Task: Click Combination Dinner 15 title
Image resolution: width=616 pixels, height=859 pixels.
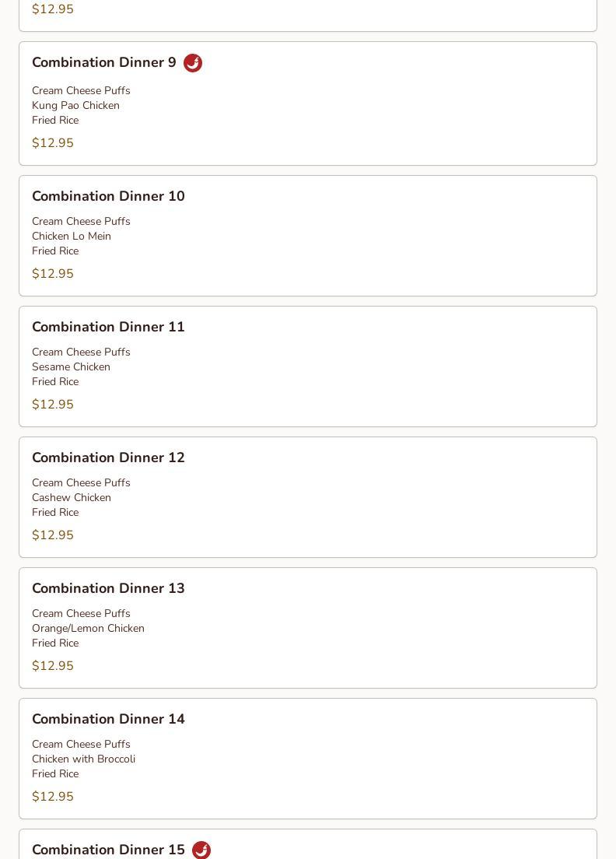Action: tap(108, 850)
